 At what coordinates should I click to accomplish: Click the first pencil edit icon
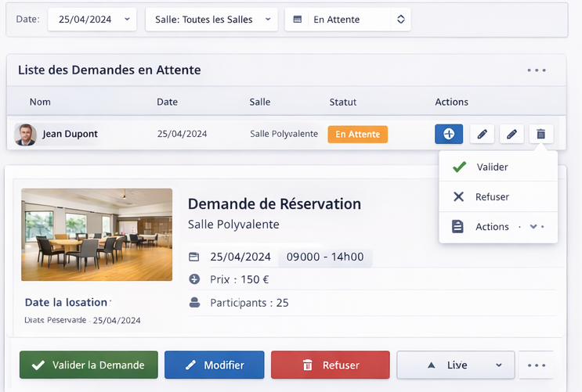(483, 134)
